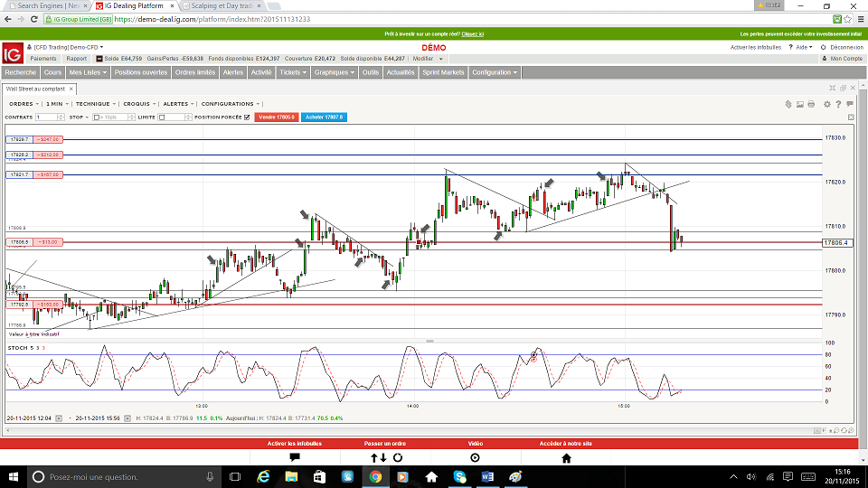Open chart settings gear icon
868x488 pixels.
pos(827,104)
